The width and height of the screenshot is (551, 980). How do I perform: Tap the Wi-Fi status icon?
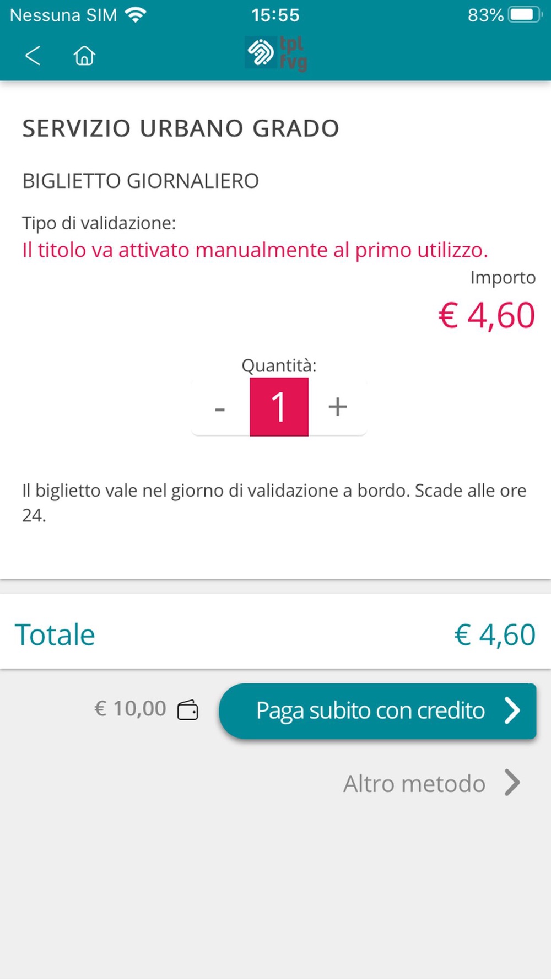[x=136, y=15]
